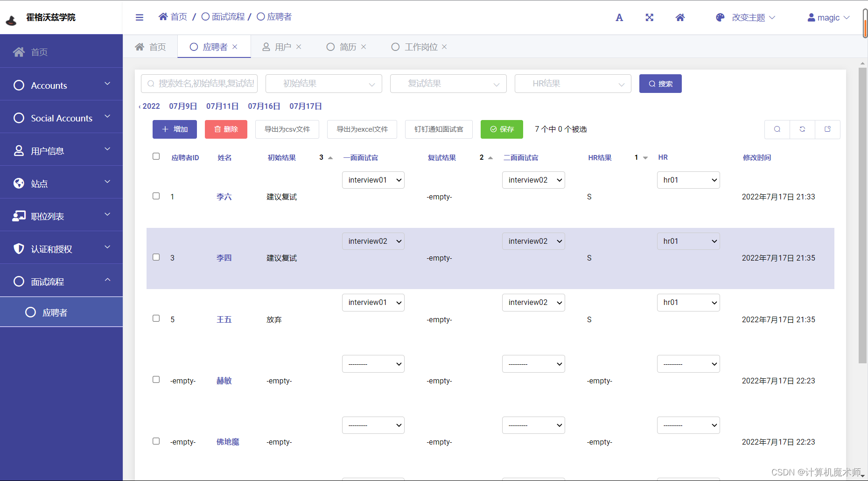Click the magic user avatar icon

pos(811,17)
